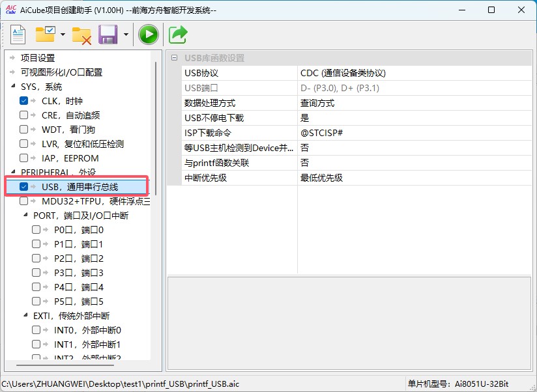
Task: Toggle the MDU32+TFPU checkbox
Action: [23, 201]
